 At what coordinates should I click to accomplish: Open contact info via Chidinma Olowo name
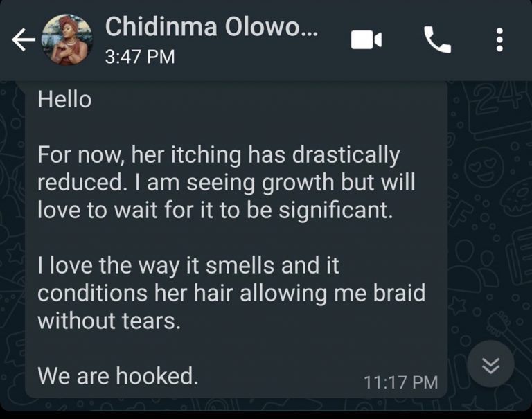pos(212,27)
